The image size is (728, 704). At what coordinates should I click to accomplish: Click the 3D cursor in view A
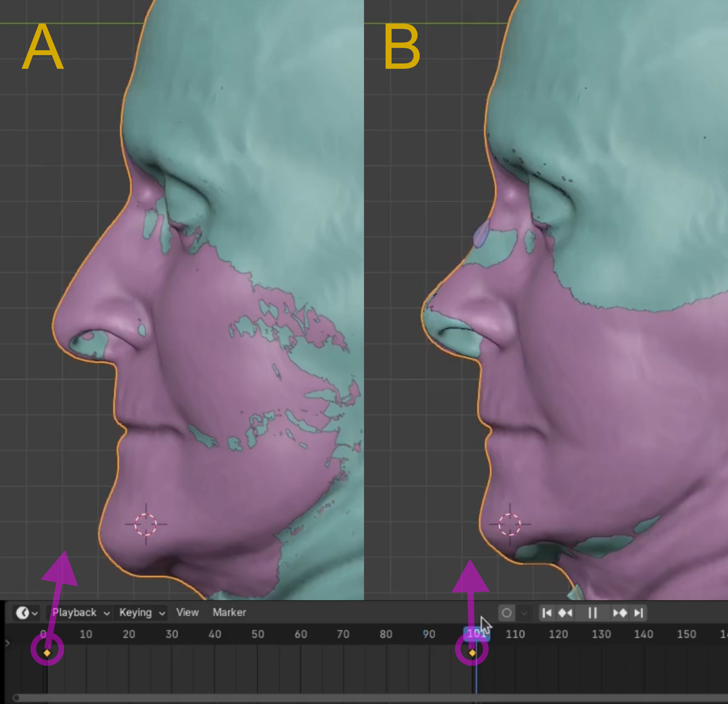click(x=146, y=524)
